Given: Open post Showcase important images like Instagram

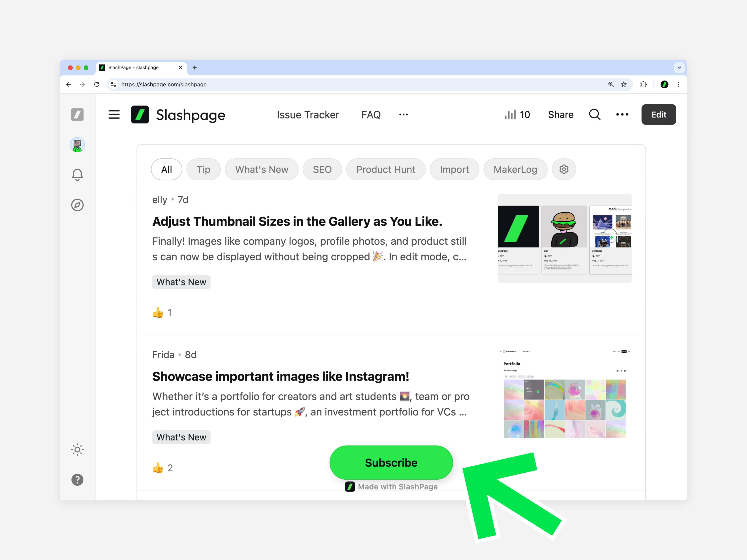Looking at the screenshot, I should [x=281, y=376].
